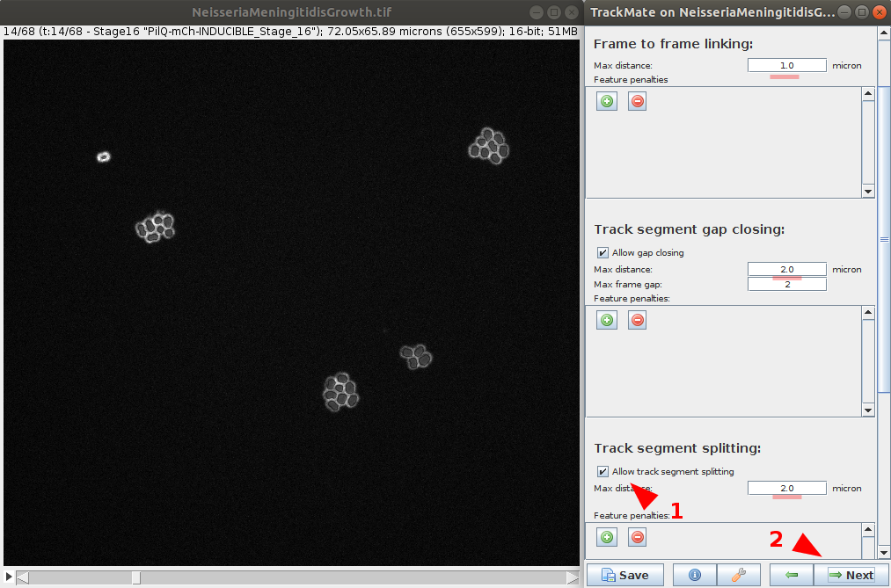Edit track splitting Max distance field
The width and height of the screenshot is (891, 588).
tap(787, 488)
